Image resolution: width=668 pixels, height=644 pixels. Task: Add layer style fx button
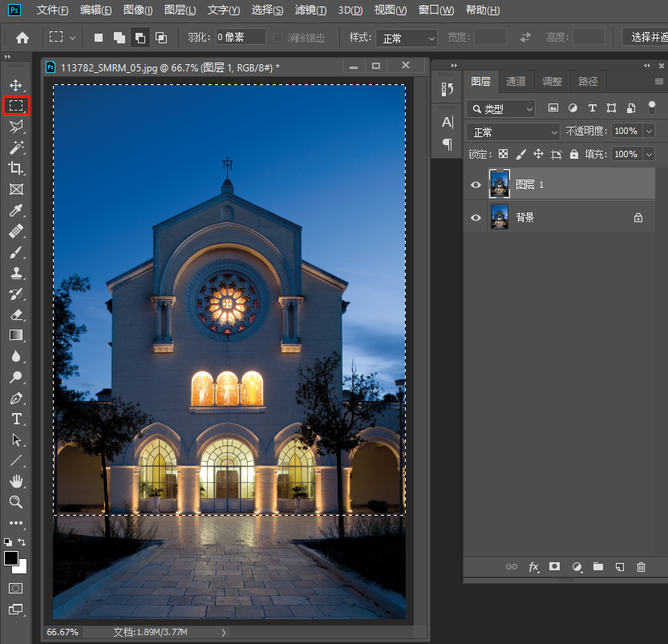[x=533, y=567]
